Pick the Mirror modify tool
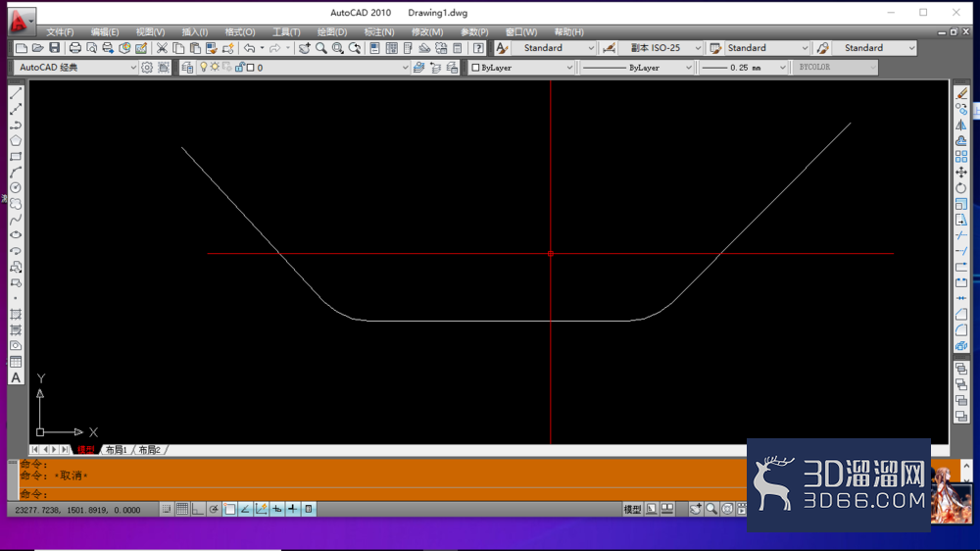Screen dimensions: 980x551 961,125
